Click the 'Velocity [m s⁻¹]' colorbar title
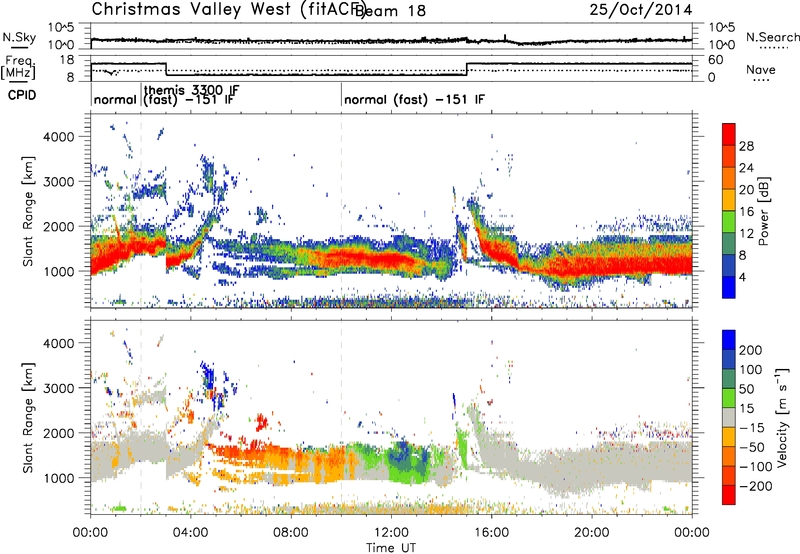Image resolution: width=800 pixels, height=554 pixels. click(x=782, y=417)
